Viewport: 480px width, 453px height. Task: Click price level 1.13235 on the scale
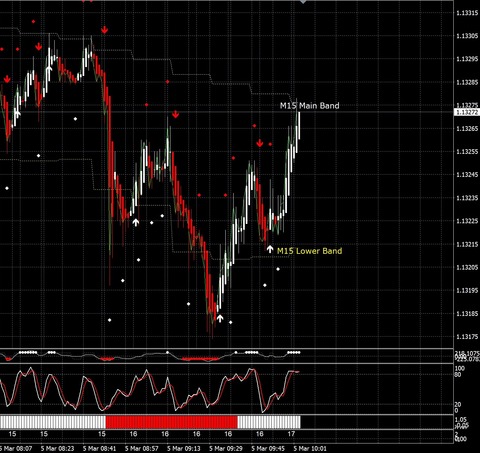[x=467, y=198]
